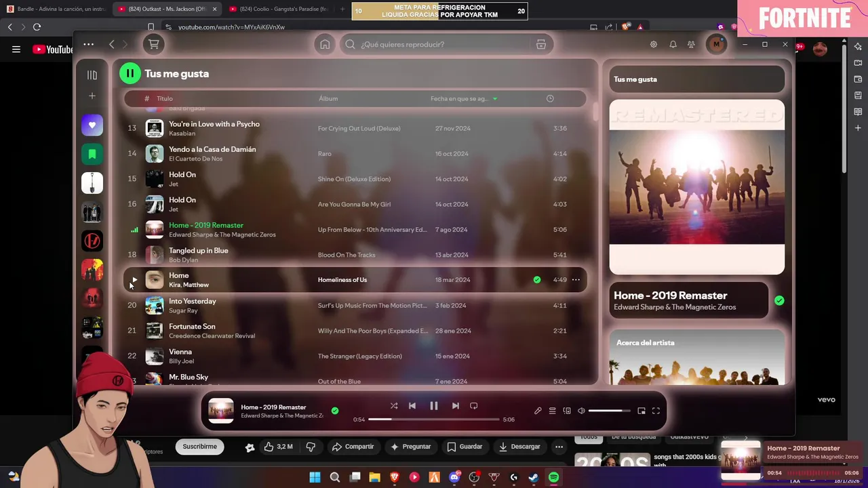Switch to the Outkast - Ms. Jackson browser tab
Viewport: 868px width, 488px height.
tap(168, 9)
